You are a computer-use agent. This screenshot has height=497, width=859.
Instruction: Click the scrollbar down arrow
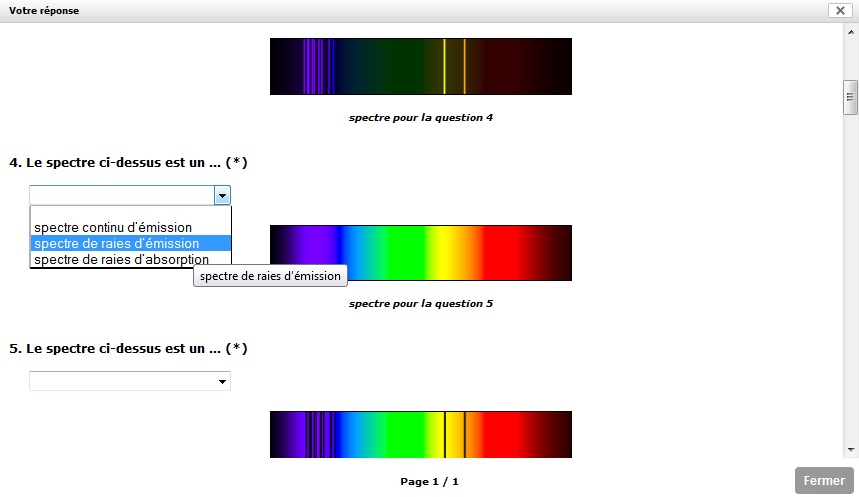pyautogui.click(x=850, y=450)
